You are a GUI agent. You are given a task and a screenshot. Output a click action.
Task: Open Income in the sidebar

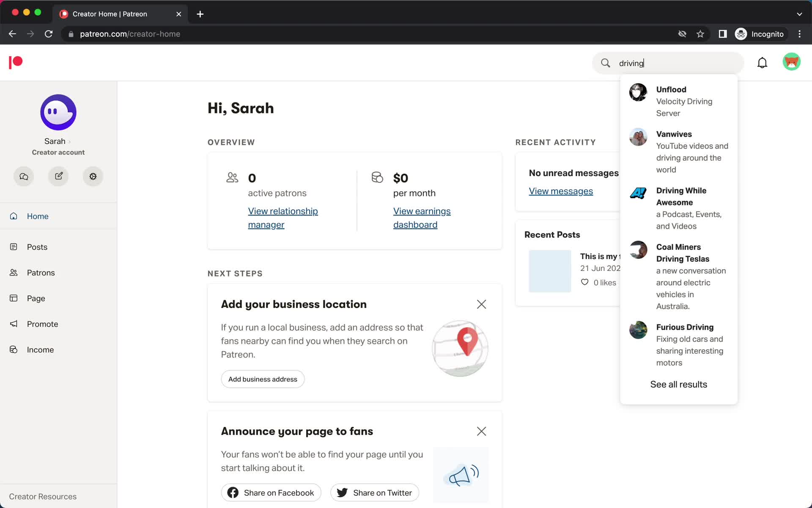[x=58, y=350]
